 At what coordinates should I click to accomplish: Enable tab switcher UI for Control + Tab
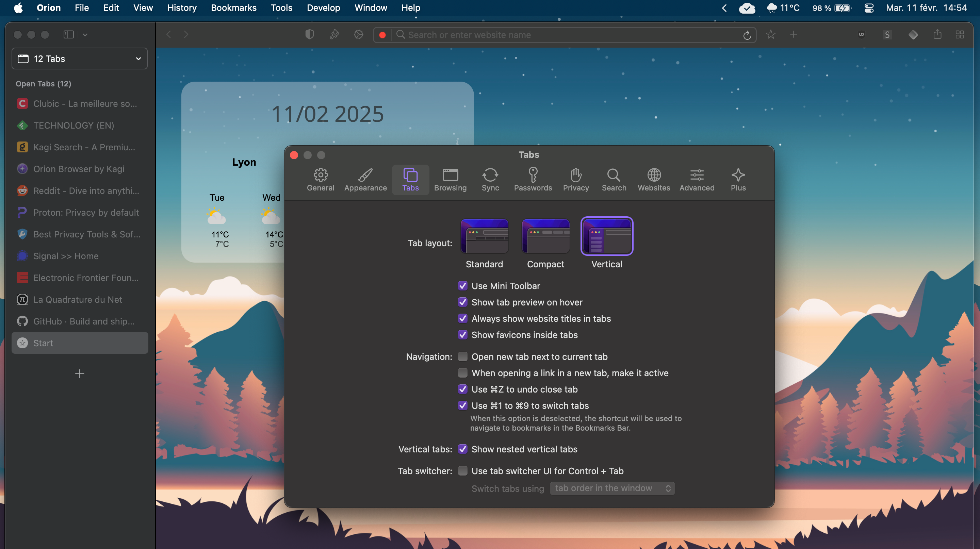tap(463, 471)
